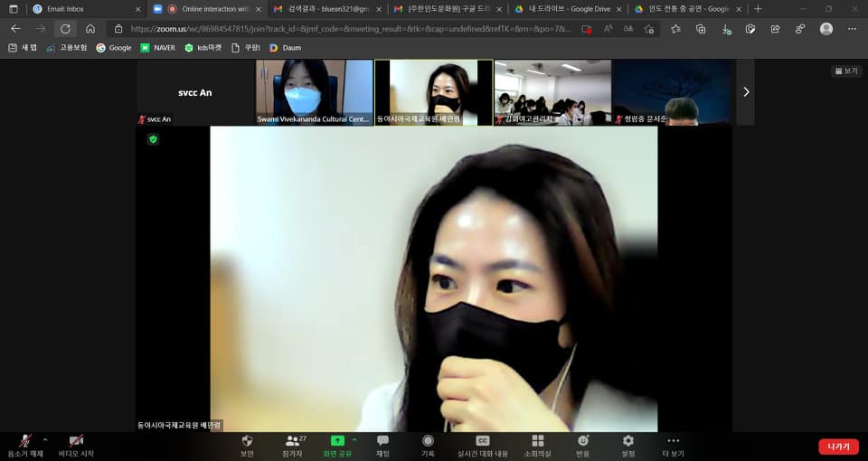Open the Chat (채팅) panel
Screen dimensions: 868x461
pyautogui.click(x=382, y=441)
